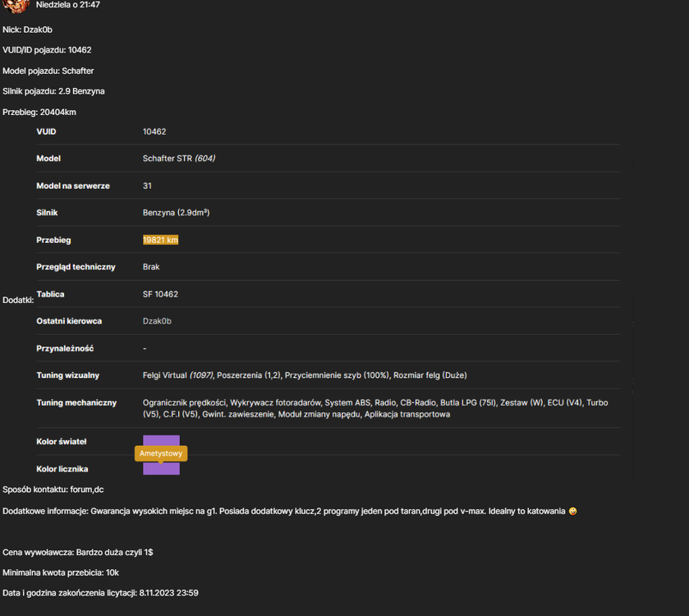Viewport: 689px width, 616px height.
Task: Click the 'Brak' inspection value
Action: point(151,267)
